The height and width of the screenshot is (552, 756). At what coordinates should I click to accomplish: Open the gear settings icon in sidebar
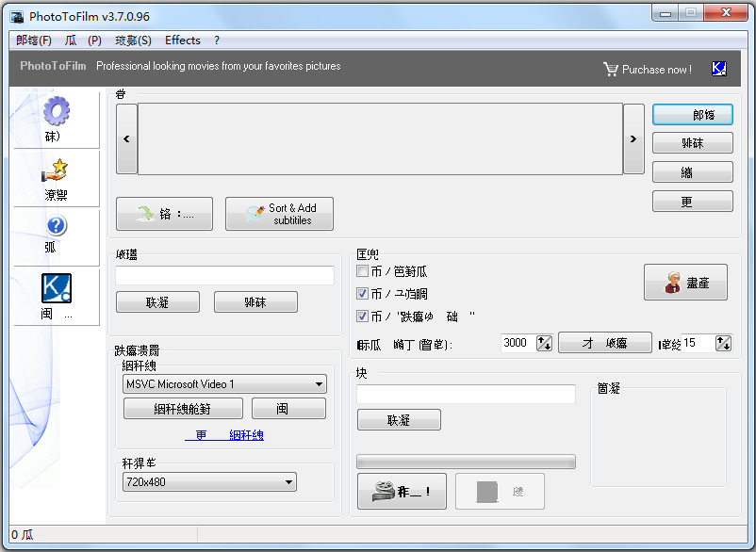57,111
